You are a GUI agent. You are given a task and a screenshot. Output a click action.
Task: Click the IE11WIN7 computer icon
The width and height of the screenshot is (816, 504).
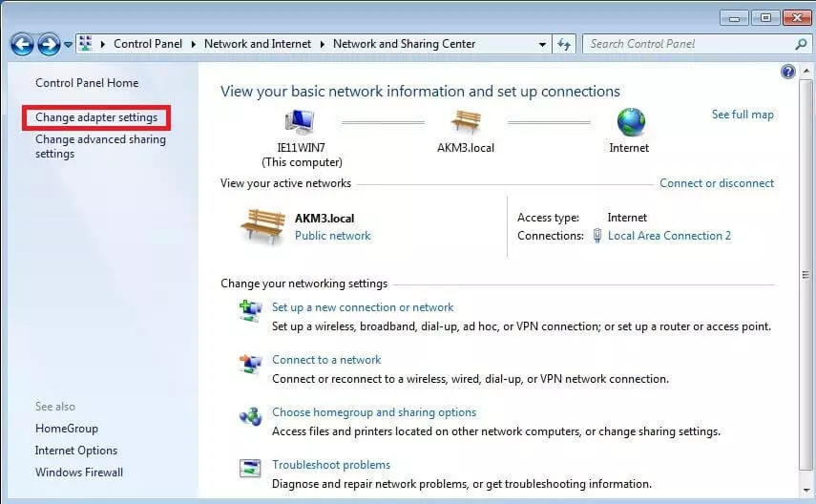tap(301, 122)
